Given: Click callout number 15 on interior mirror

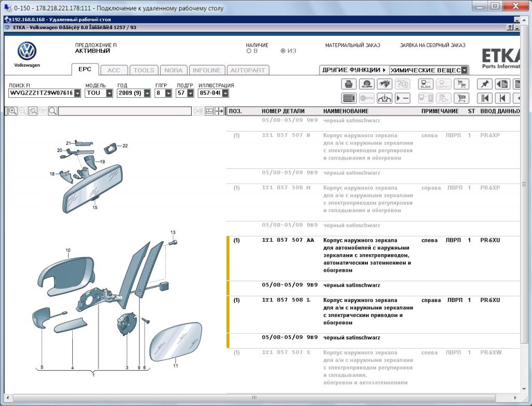Looking at the screenshot, I should (x=95, y=207).
